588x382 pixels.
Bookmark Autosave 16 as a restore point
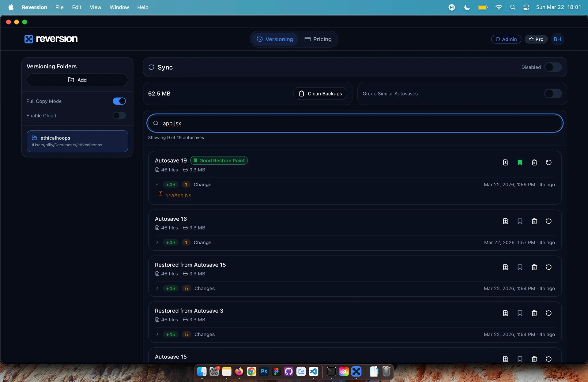coord(520,221)
